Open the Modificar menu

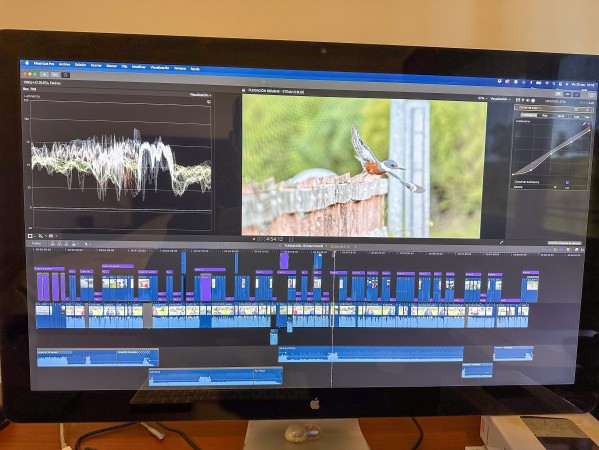coord(139,67)
